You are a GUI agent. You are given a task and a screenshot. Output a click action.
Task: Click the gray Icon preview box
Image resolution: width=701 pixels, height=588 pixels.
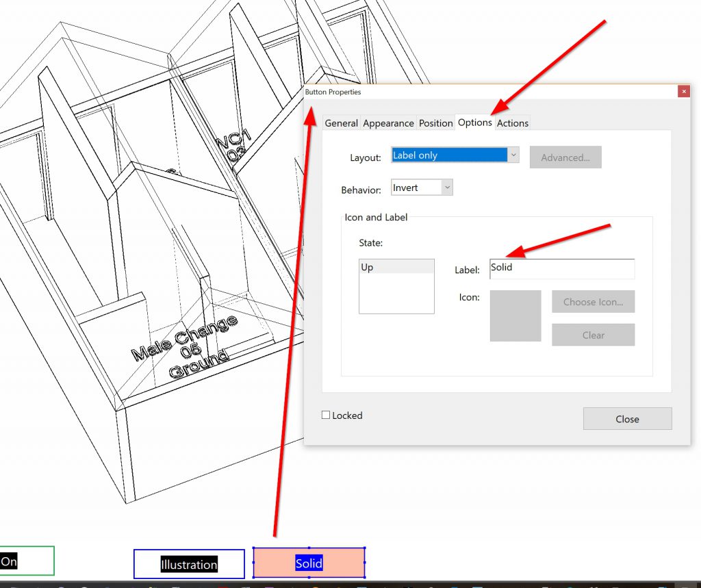pos(515,316)
